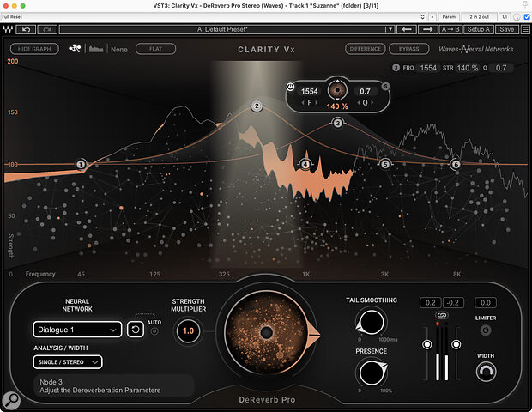Open the Full Reset preset selector in host bar
Viewport: 532px width, 412px height.
point(213,16)
